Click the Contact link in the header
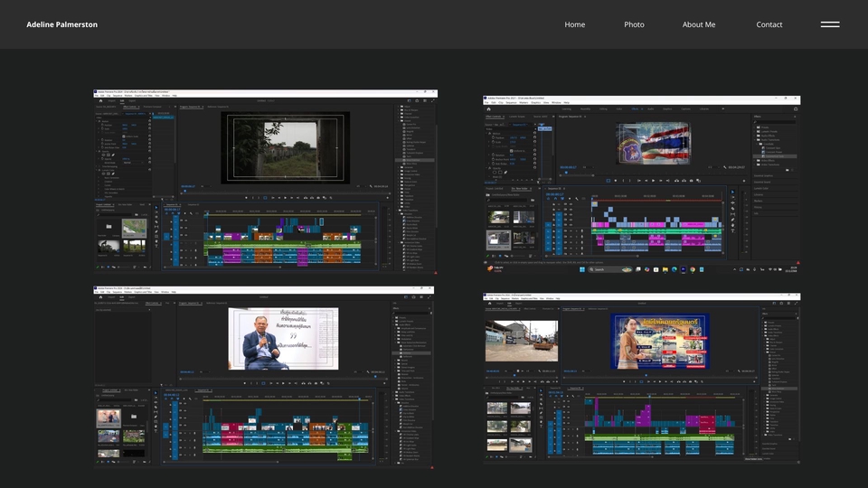This screenshot has width=868, height=488. click(x=769, y=24)
